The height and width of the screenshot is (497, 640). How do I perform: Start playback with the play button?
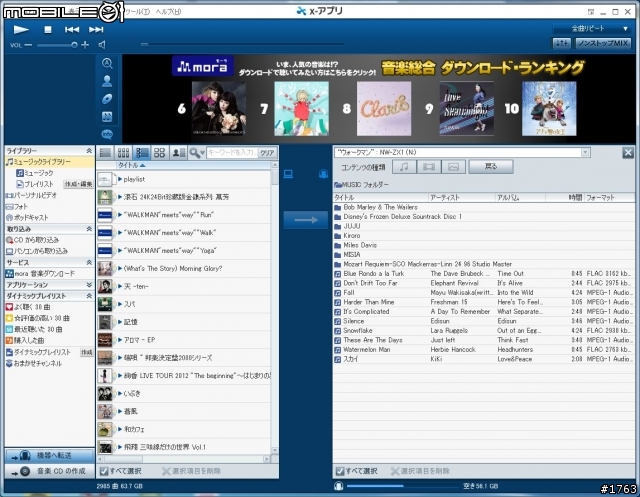[21, 29]
